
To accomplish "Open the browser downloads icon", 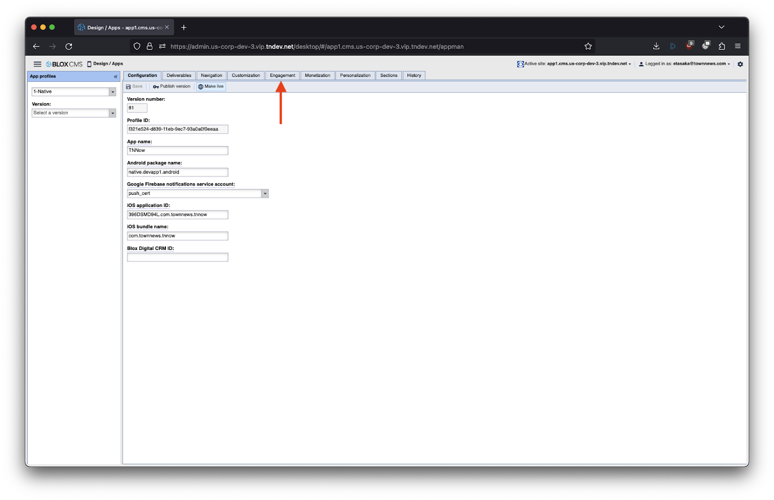I will pos(656,46).
